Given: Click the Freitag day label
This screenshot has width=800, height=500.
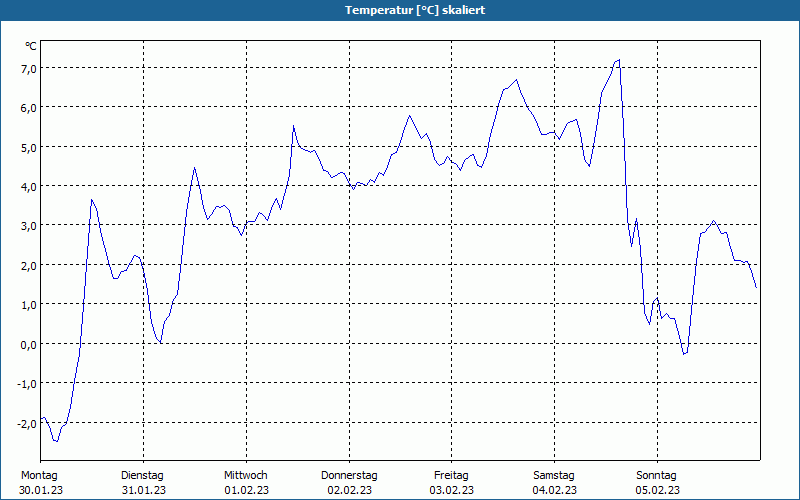Looking at the screenshot, I should [x=451, y=476].
